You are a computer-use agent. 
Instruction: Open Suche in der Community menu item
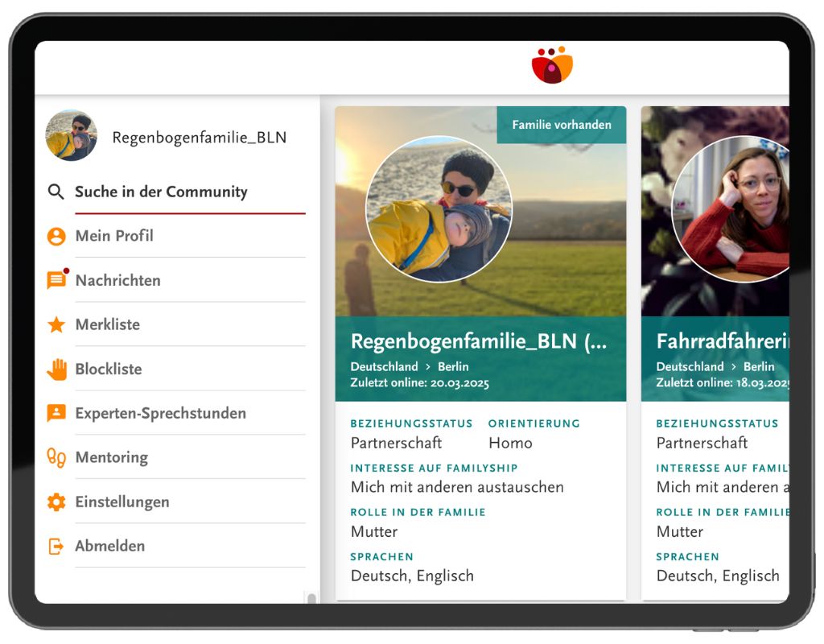pos(161,192)
